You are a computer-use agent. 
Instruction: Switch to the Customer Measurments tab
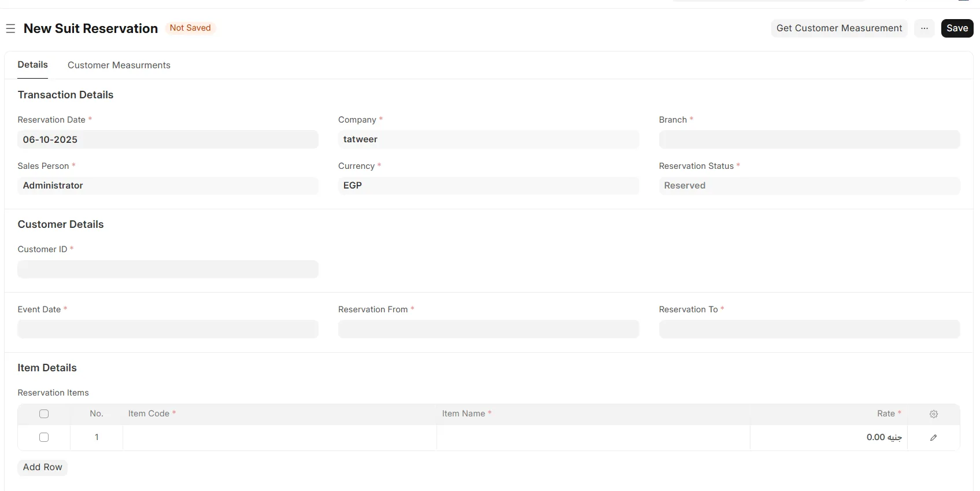[119, 65]
